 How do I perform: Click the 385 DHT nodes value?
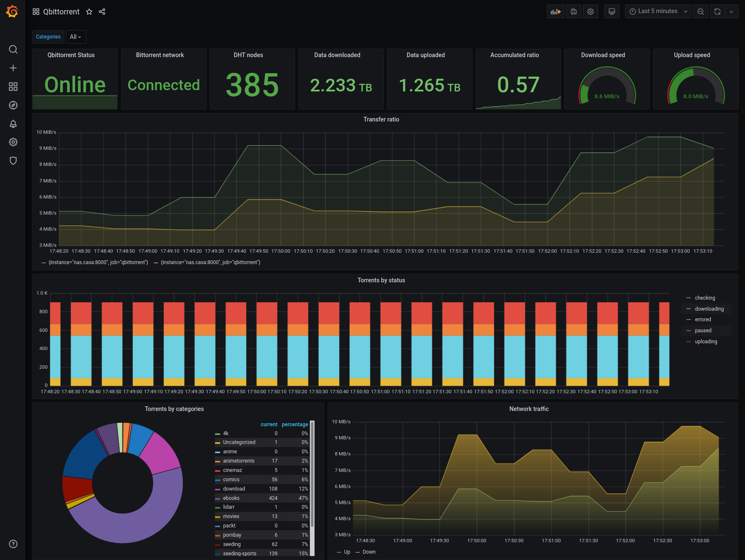pos(252,85)
